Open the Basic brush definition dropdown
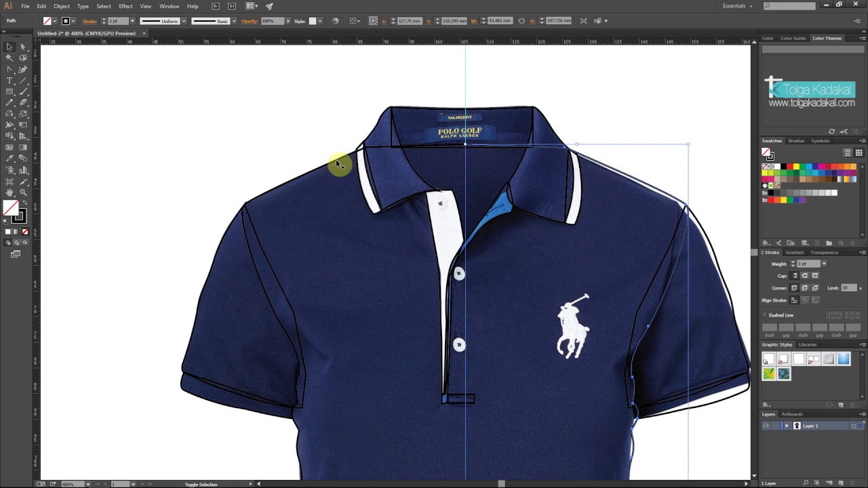This screenshot has height=488, width=868. (x=234, y=21)
